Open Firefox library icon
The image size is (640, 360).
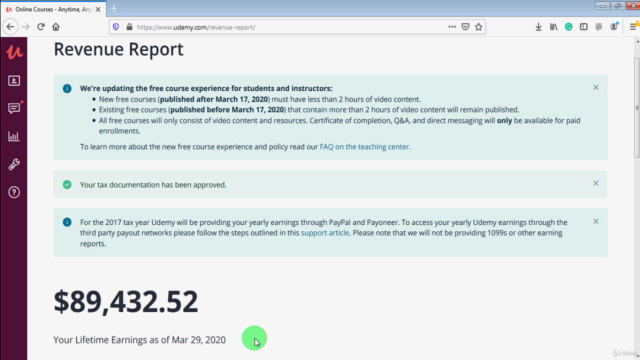[553, 27]
